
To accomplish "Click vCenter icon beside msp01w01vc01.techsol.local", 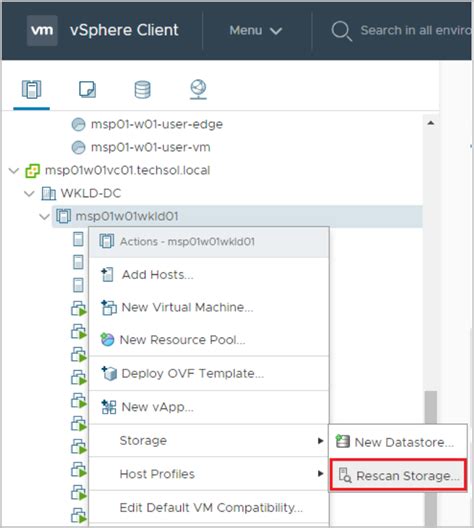I will point(33,171).
